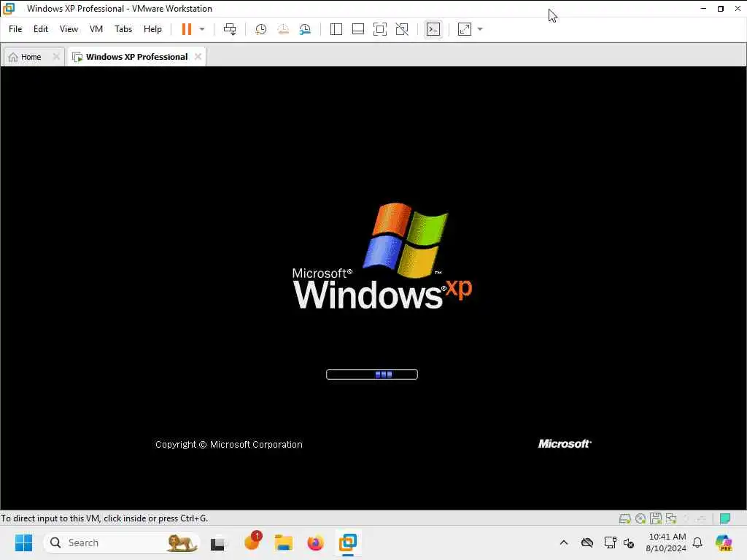Click the VMware Workstation taskbar icon
The image size is (747, 560).
pyautogui.click(x=348, y=542)
